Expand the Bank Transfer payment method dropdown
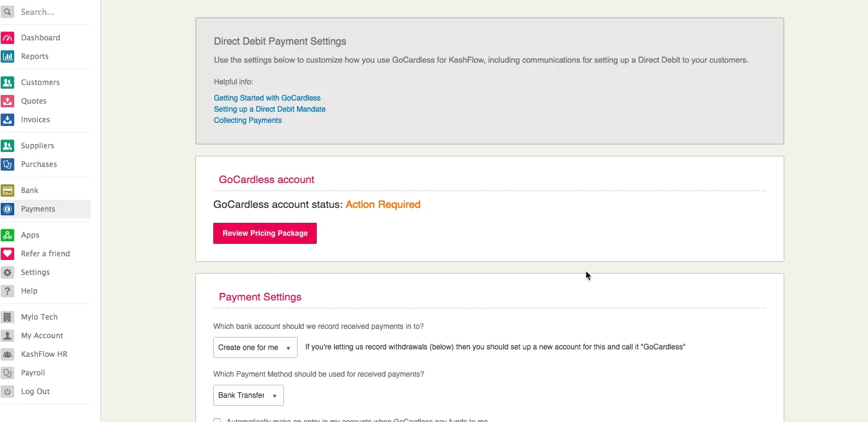 248,395
